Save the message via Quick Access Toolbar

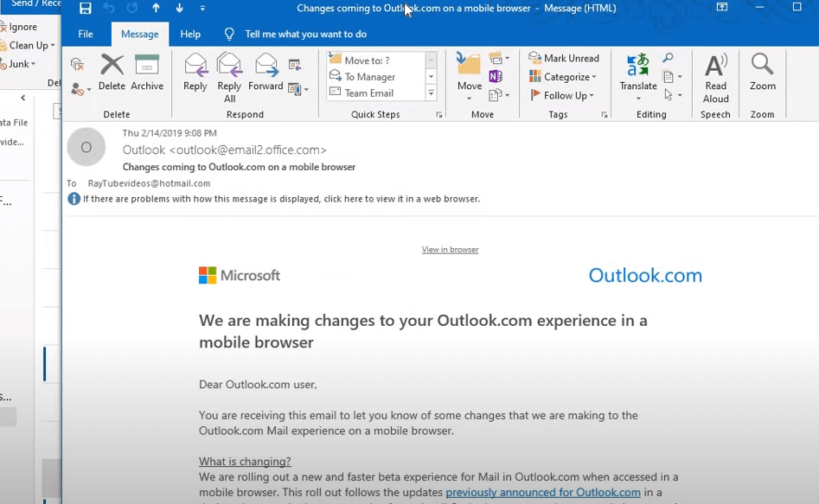84,10
